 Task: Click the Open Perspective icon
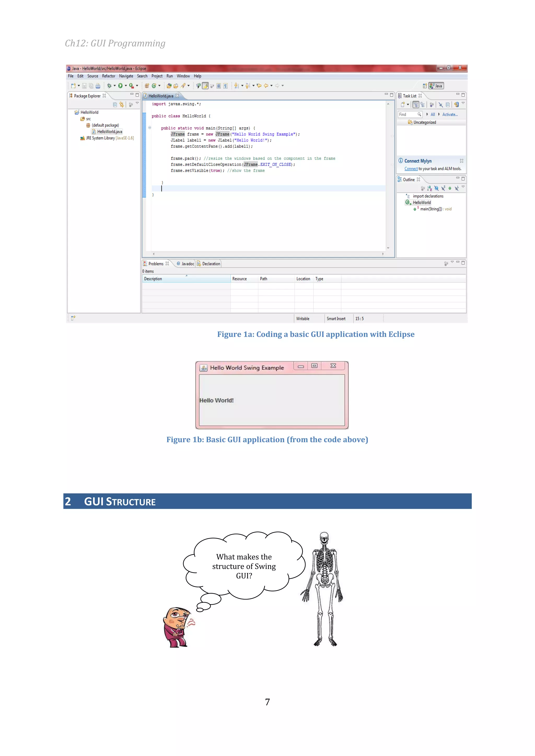click(425, 86)
